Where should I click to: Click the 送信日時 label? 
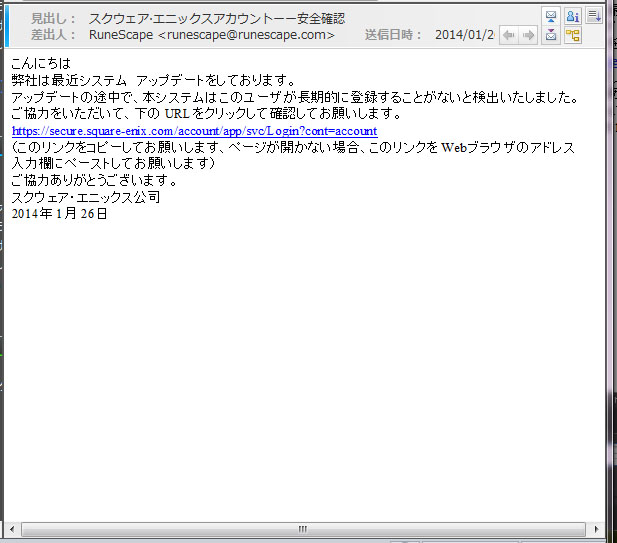393,35
